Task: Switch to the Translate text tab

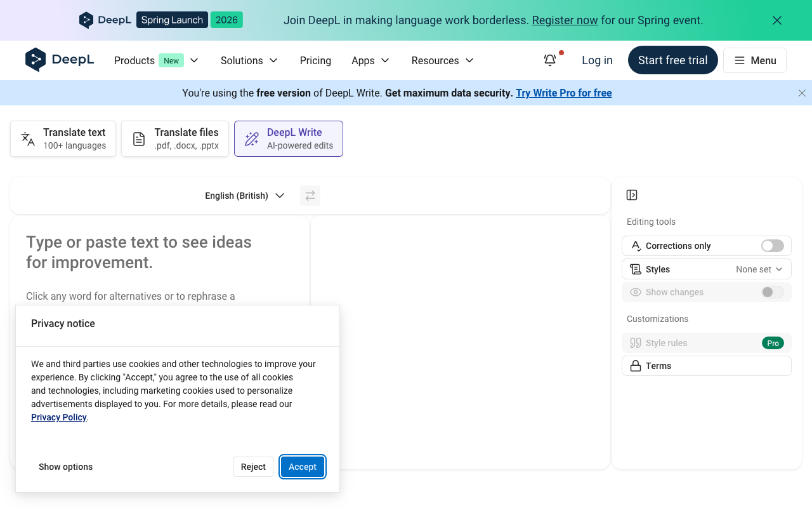Action: 63,138
